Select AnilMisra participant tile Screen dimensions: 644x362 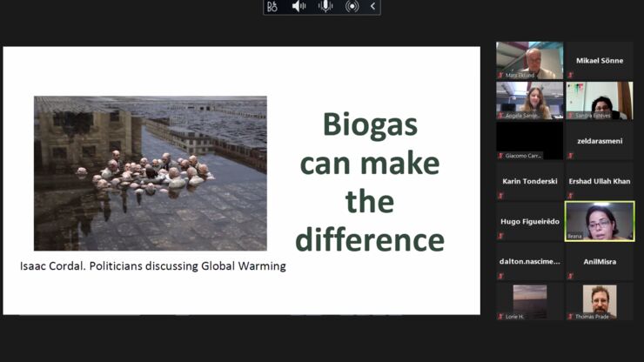coord(600,262)
